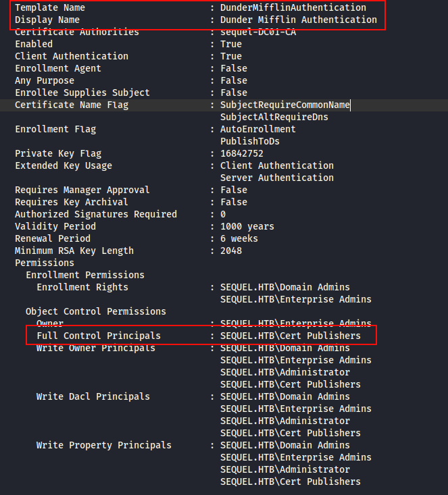Click the Full Control Principals label

pos(99,336)
